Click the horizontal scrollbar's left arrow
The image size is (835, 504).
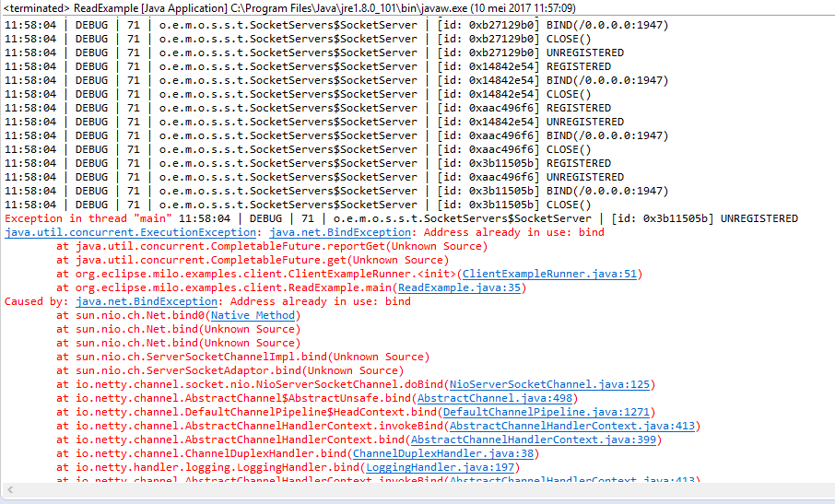(9, 490)
